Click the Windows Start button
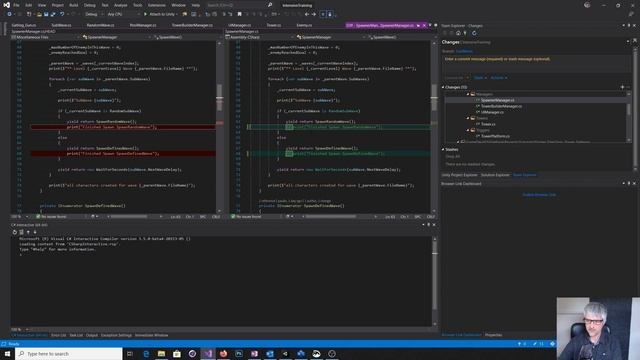This screenshot has height=360, width=640. coord(7,353)
